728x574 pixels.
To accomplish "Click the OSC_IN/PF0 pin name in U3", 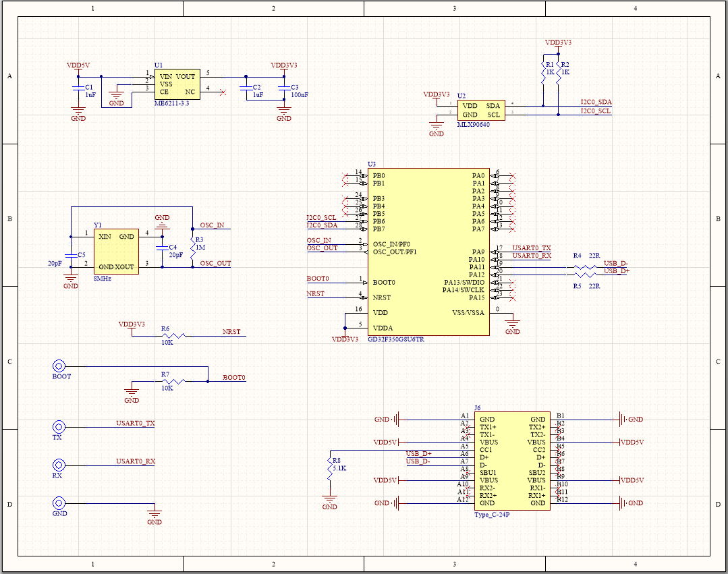I will [391, 244].
